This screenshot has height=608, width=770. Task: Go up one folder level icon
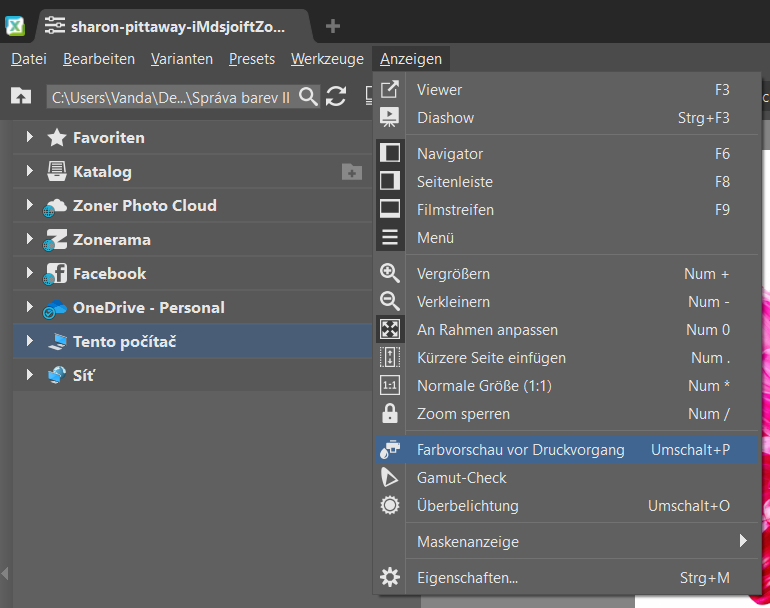20,96
